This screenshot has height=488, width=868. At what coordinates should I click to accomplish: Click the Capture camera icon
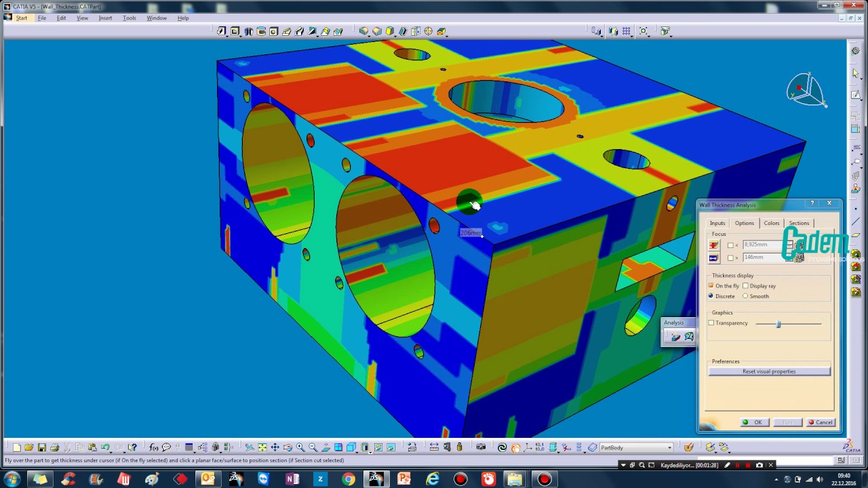point(481,447)
